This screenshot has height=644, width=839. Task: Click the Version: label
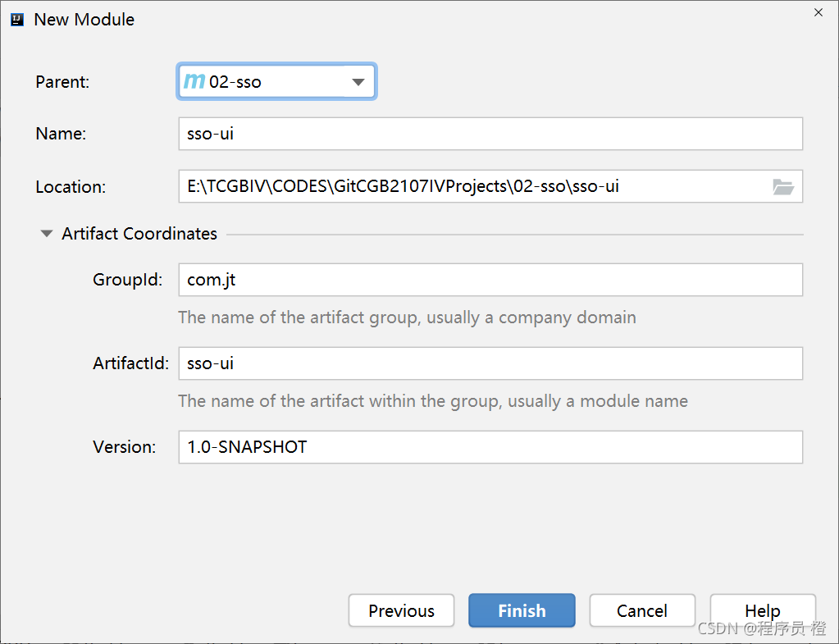click(x=124, y=447)
